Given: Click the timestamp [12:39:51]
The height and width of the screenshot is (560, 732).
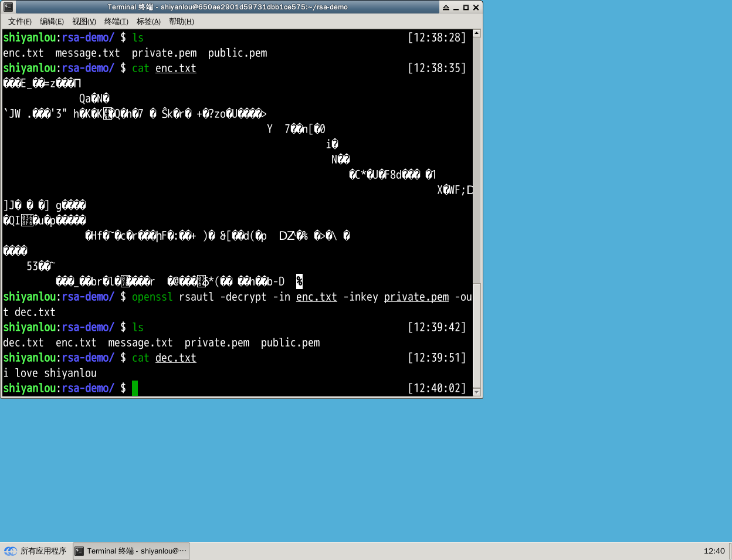Looking at the screenshot, I should [x=437, y=358].
